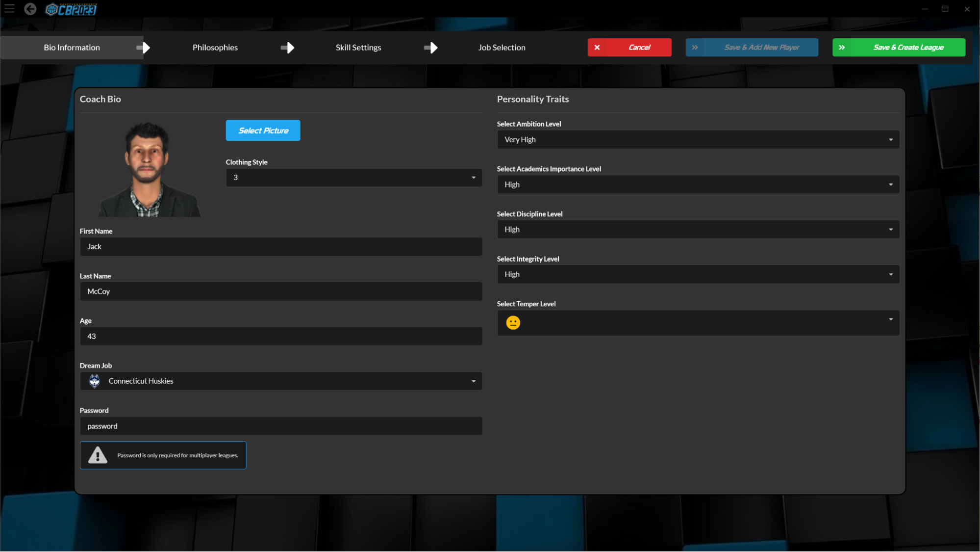Close the game window
This screenshot has width=980, height=552.
[967, 9]
